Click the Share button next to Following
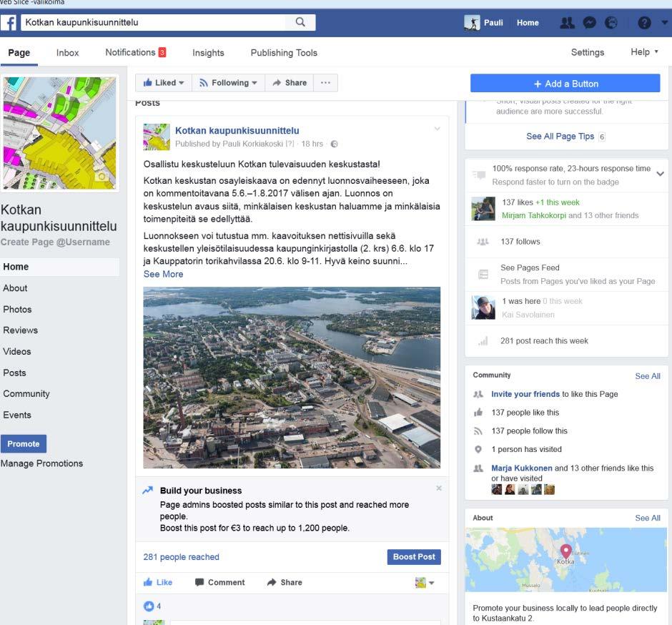 [290, 83]
